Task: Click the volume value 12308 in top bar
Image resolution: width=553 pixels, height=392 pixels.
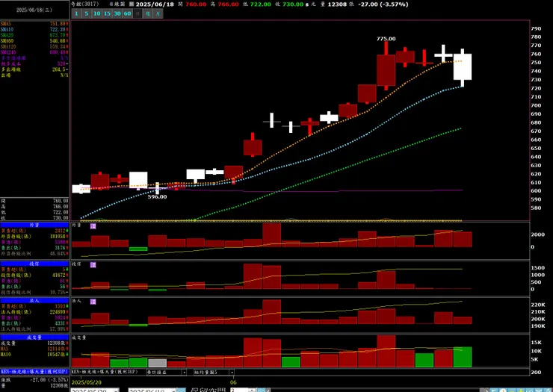Action: [337, 4]
